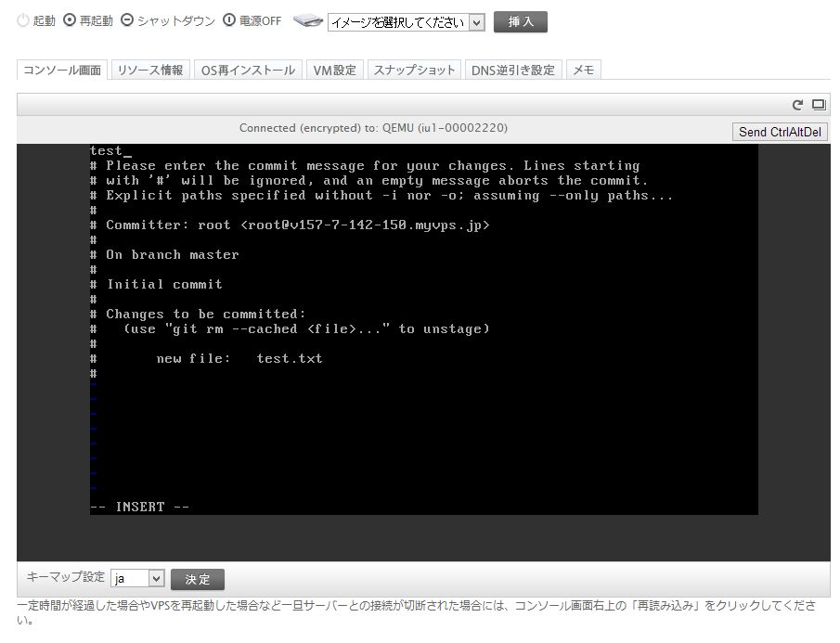The height and width of the screenshot is (643, 840).
Task: Click the 決定 confirm button
Action: click(x=197, y=579)
